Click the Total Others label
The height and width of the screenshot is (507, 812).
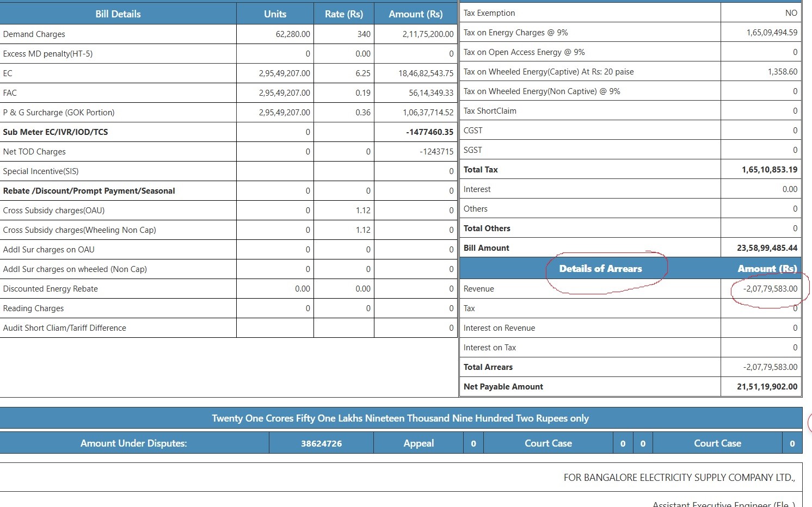pos(487,228)
